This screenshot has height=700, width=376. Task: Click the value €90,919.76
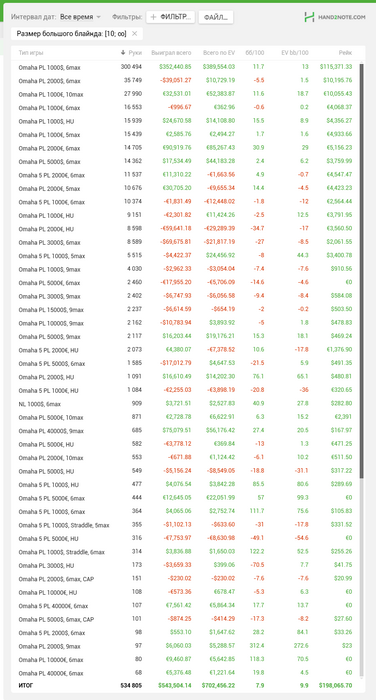176,148
